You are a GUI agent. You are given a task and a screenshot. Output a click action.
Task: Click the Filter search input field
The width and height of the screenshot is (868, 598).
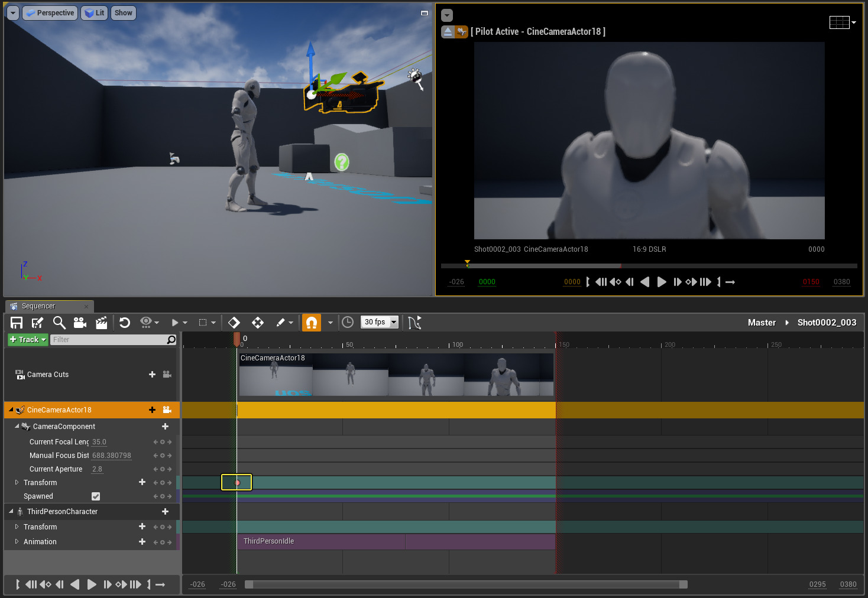click(x=109, y=340)
